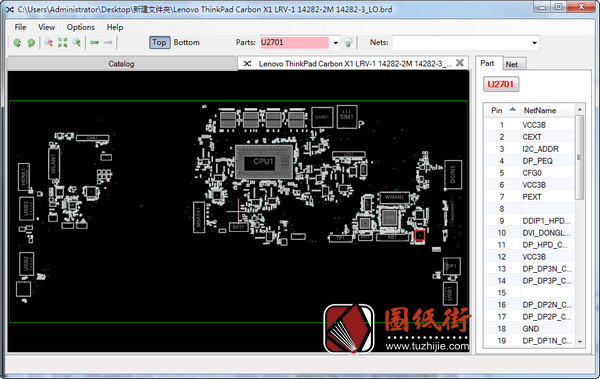Click the zoom in magnifier icon
This screenshot has height=379, width=600.
click(x=77, y=42)
